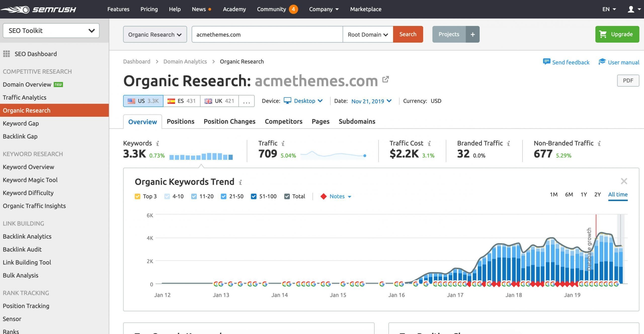Show more country databases with the ellipsis

(x=247, y=101)
